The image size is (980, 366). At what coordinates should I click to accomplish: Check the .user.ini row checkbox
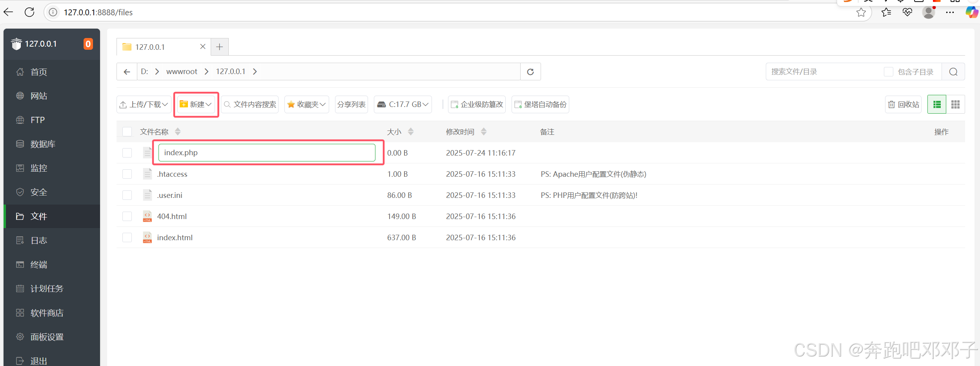tap(127, 195)
